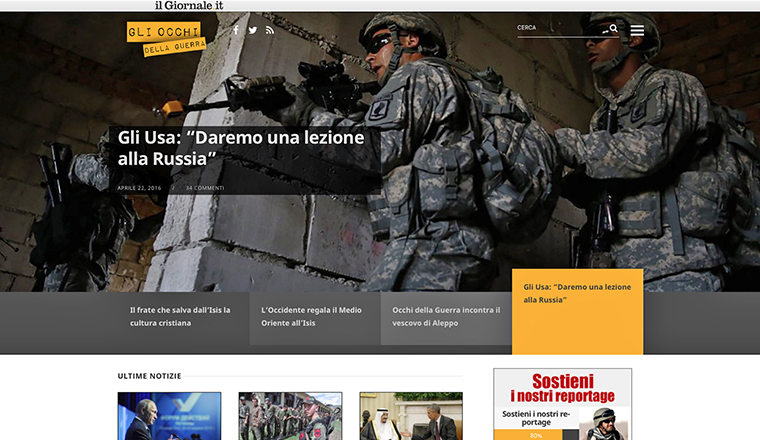This screenshot has height=440, width=760.
Task: Click the Ultime Notizie heading
Action: click(x=149, y=376)
